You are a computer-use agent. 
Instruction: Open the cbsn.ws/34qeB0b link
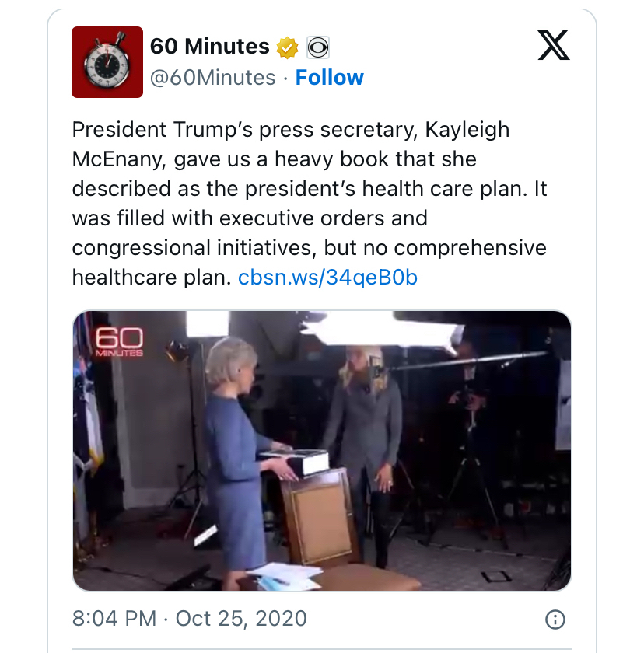tap(327, 278)
